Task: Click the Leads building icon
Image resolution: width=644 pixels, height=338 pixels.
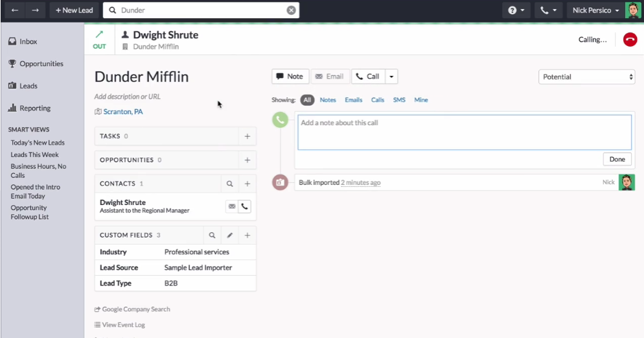Action: [12, 86]
